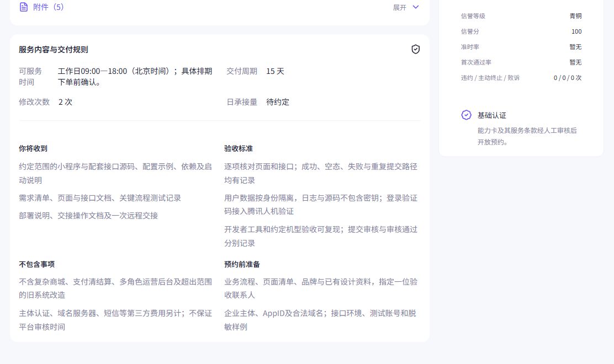This screenshot has width=614, height=364.
Task: Select the 2 次 revision count value
Action: pyautogui.click(x=65, y=102)
